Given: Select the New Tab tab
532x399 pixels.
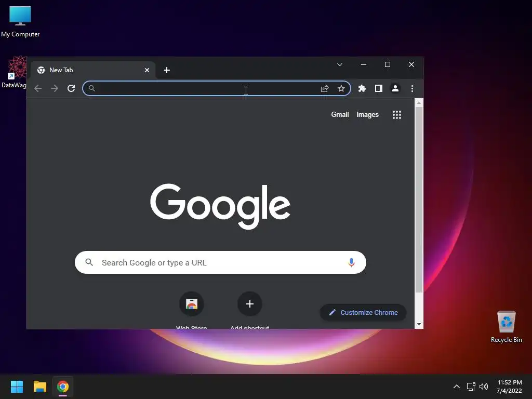Looking at the screenshot, I should point(92,70).
